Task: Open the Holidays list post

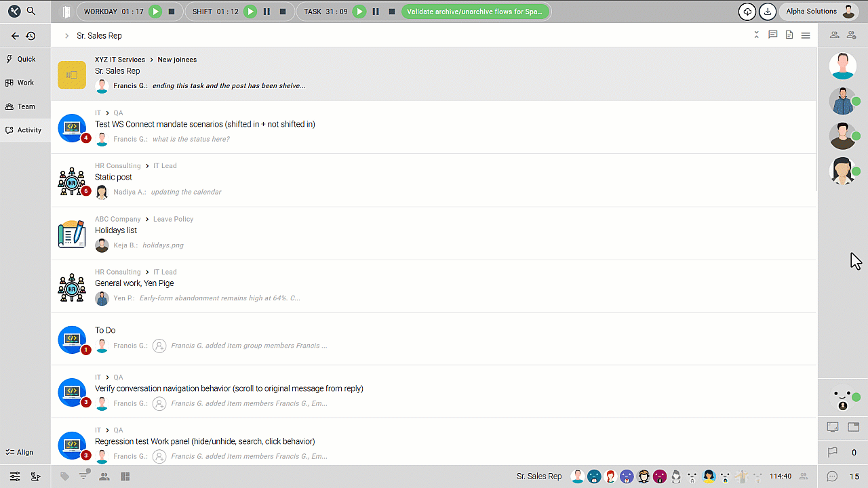Action: point(116,230)
